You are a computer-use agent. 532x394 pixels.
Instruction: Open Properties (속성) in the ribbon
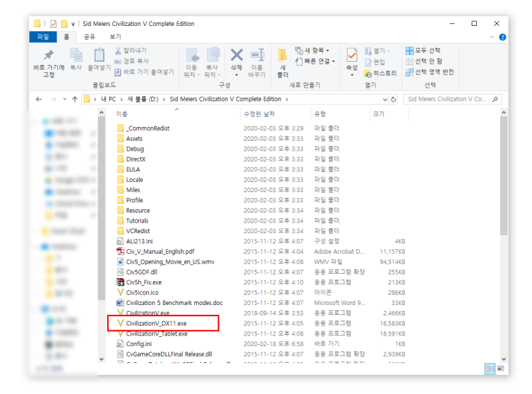[352, 62]
